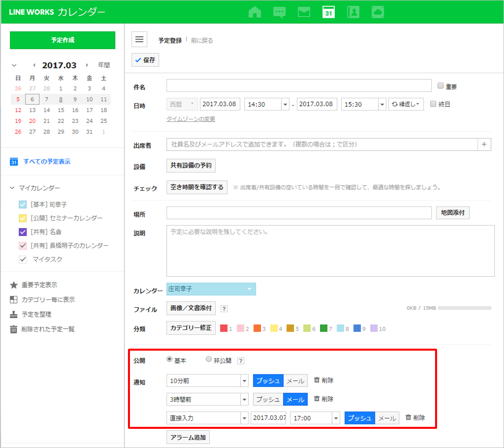
Task: Open the message chat icon in header
Action: tap(279, 12)
